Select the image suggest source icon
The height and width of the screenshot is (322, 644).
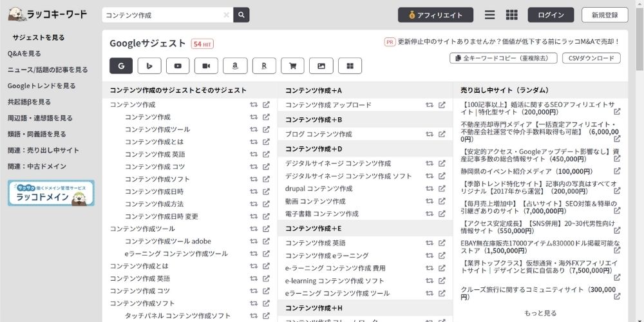[321, 66]
